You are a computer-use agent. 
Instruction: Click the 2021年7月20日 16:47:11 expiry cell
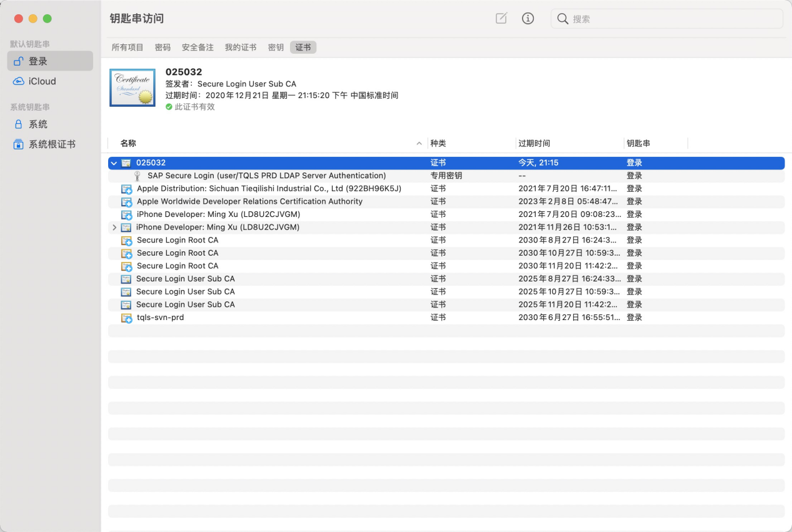(x=568, y=189)
